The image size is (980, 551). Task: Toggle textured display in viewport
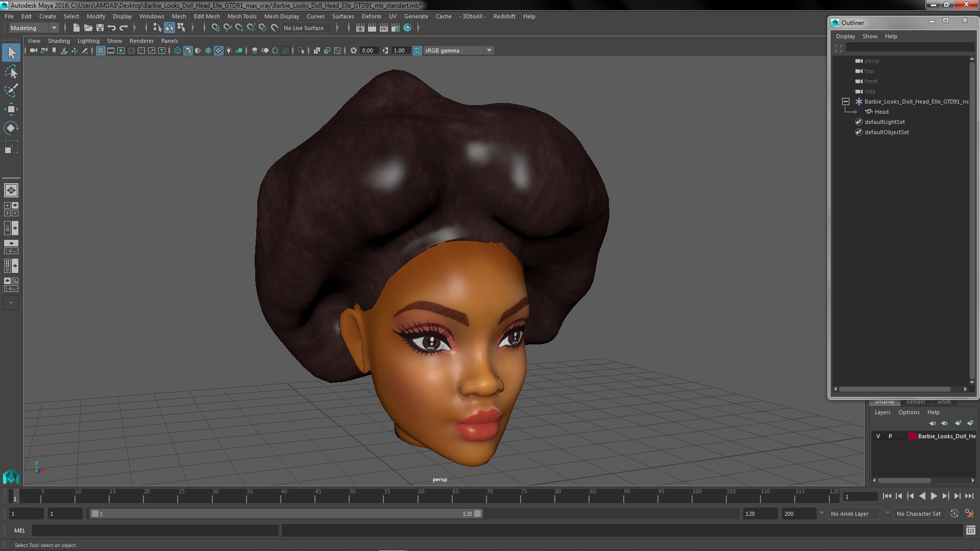[x=218, y=51]
